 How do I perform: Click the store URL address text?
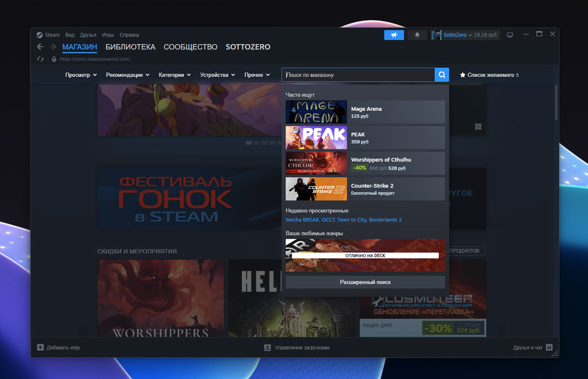coord(95,59)
